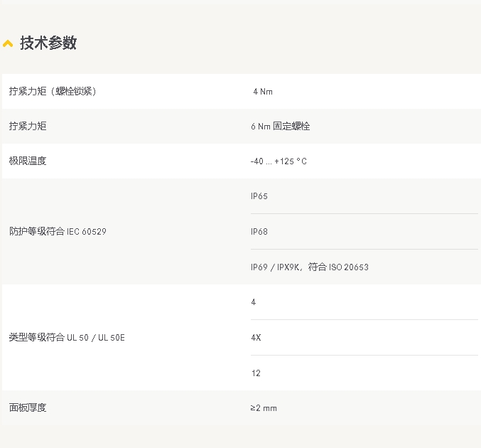Select the 极限温度 row label
The height and width of the screenshot is (448, 481).
tap(28, 161)
